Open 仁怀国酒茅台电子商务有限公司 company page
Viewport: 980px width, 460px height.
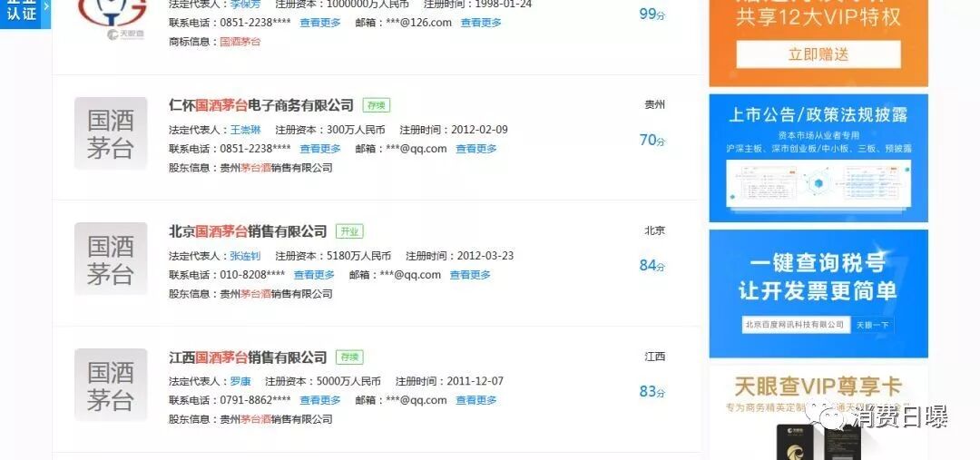pyautogui.click(x=261, y=105)
